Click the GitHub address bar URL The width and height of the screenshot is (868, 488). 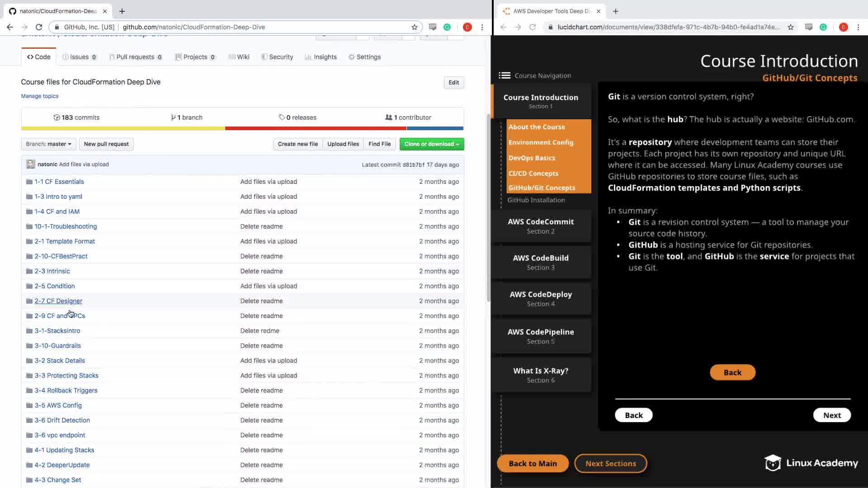point(193,27)
